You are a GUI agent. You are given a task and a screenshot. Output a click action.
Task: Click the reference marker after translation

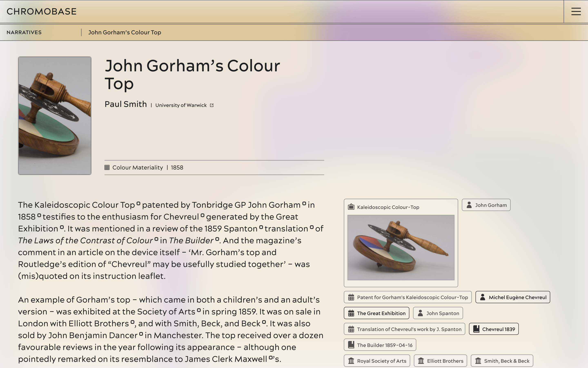312,227
